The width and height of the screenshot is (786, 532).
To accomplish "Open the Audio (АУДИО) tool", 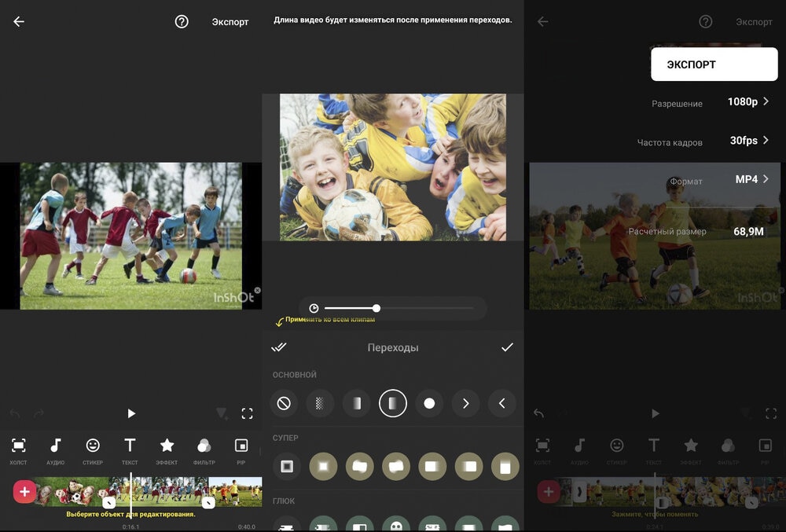I will [56, 446].
